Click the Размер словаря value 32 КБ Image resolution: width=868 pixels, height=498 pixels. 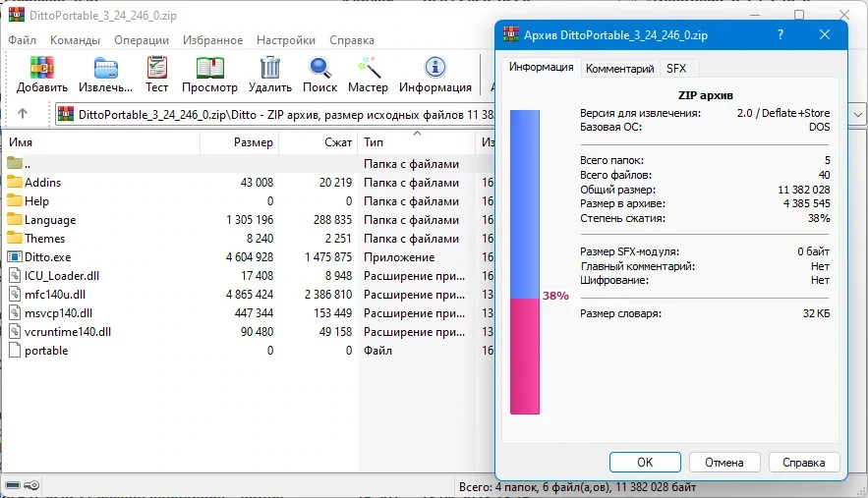pyautogui.click(x=817, y=313)
